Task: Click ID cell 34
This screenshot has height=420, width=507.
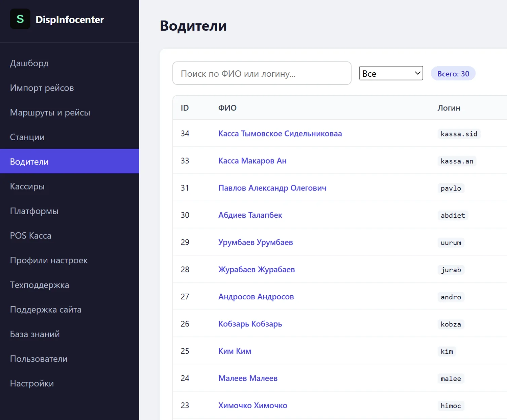Action: 185,134
